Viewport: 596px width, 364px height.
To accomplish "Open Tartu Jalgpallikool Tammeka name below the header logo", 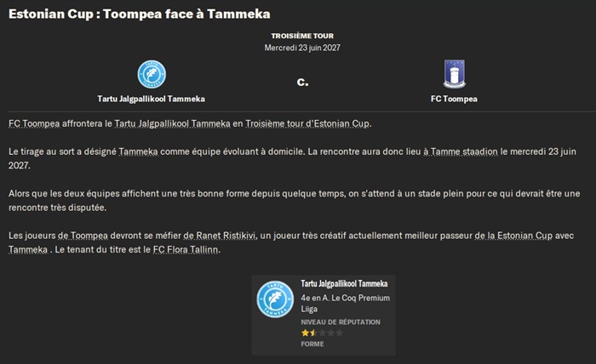I will (152, 99).
